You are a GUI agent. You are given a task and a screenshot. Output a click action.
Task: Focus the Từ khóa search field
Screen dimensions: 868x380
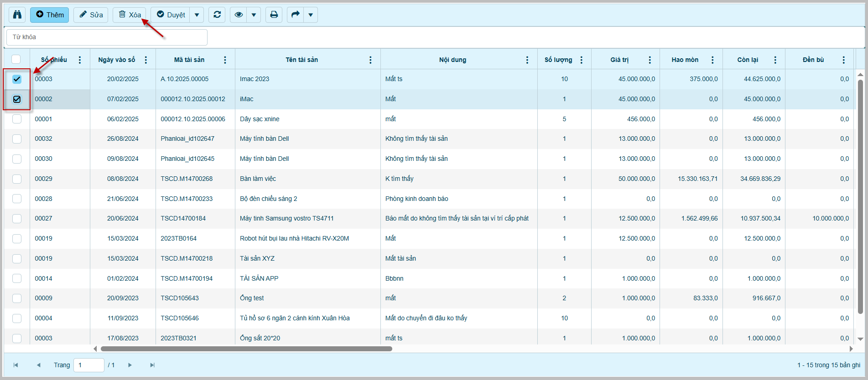pos(107,37)
